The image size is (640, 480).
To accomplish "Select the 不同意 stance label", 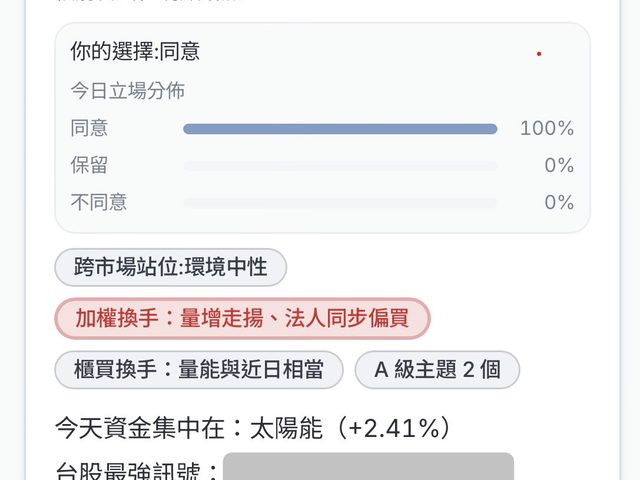I will tap(99, 202).
